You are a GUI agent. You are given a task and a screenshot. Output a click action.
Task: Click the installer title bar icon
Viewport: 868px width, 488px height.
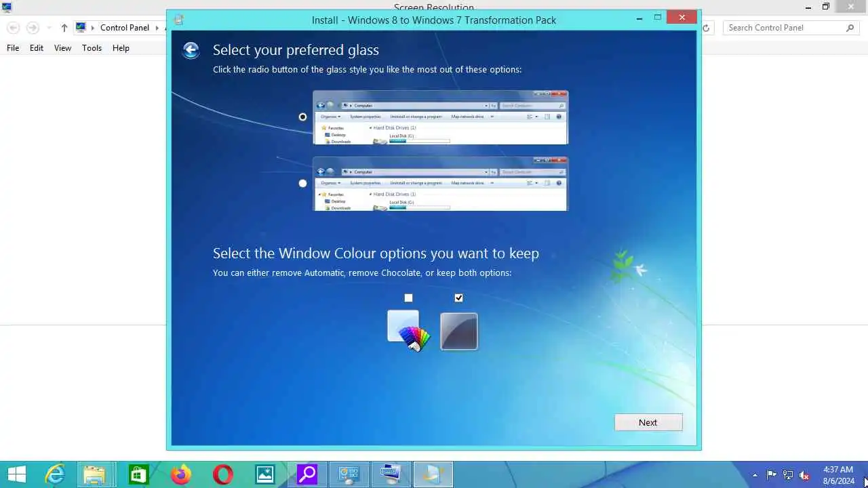click(x=178, y=20)
